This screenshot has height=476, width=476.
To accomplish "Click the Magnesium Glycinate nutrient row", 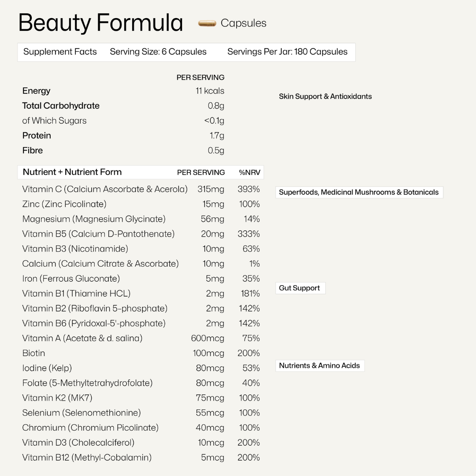I will (94, 219).
